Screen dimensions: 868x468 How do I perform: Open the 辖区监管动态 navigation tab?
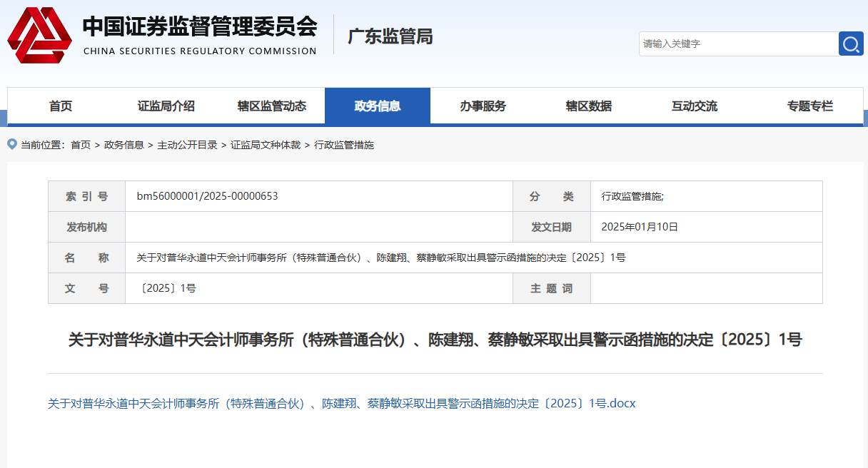point(272,106)
